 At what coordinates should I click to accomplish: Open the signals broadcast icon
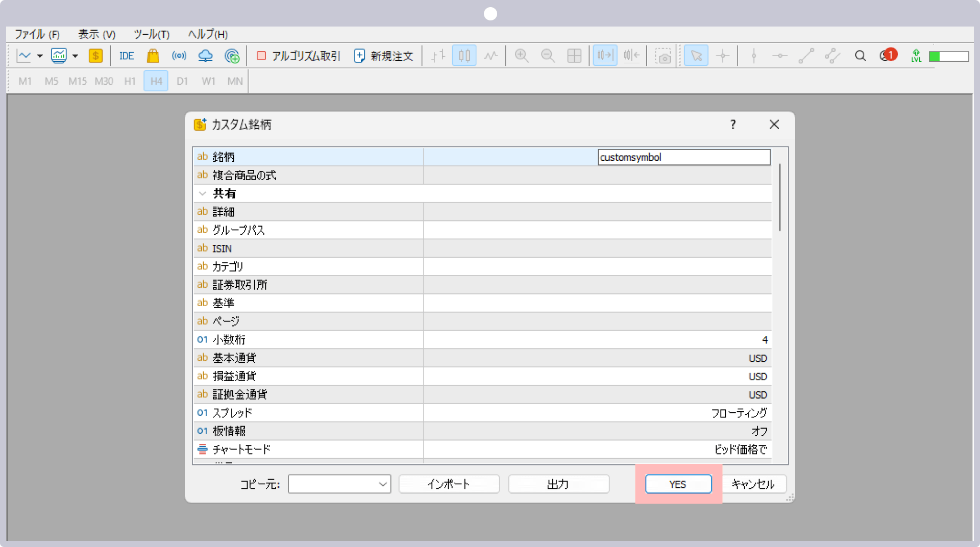179,56
